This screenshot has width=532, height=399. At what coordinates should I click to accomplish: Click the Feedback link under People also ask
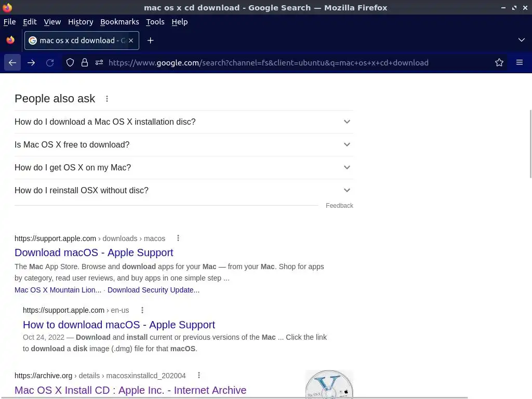(339, 206)
